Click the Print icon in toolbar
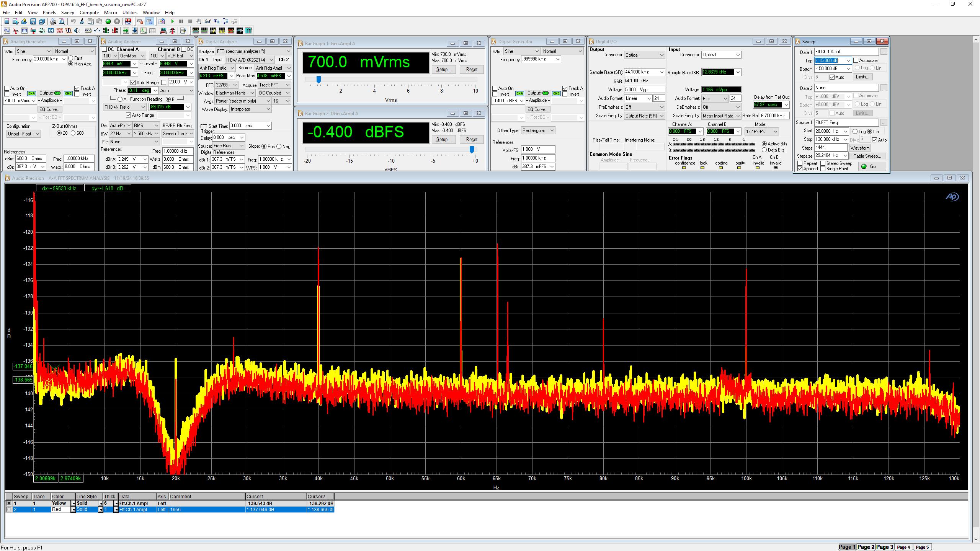 53,21
